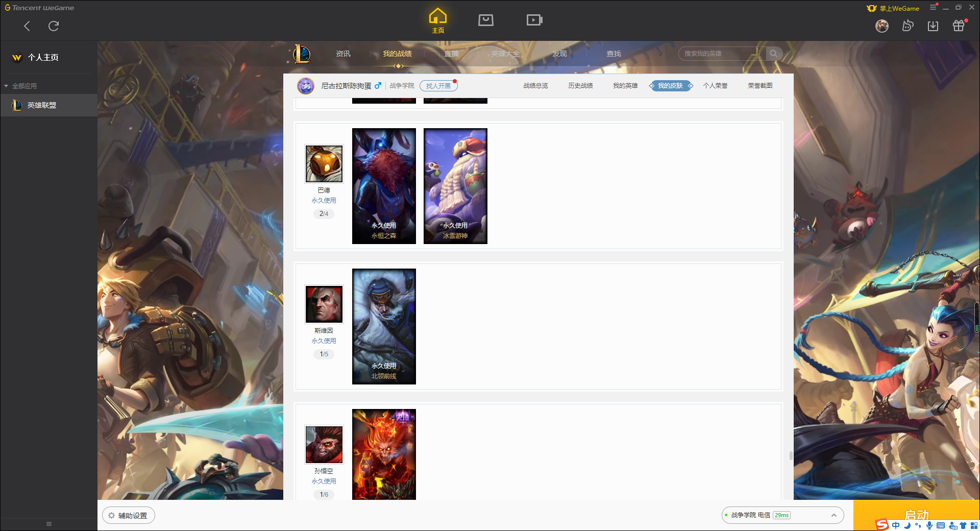Image resolution: width=980 pixels, height=531 pixels.
Task: Open the 北领前线 skin card
Action: click(x=384, y=326)
